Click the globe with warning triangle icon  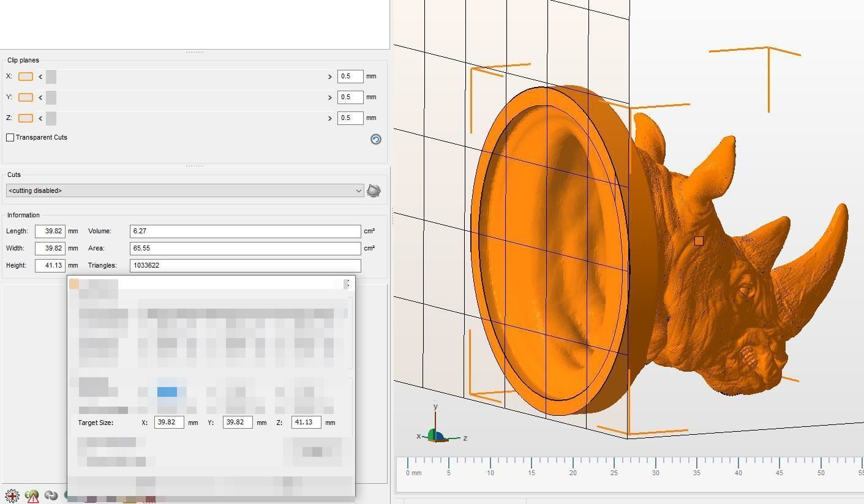click(x=32, y=496)
